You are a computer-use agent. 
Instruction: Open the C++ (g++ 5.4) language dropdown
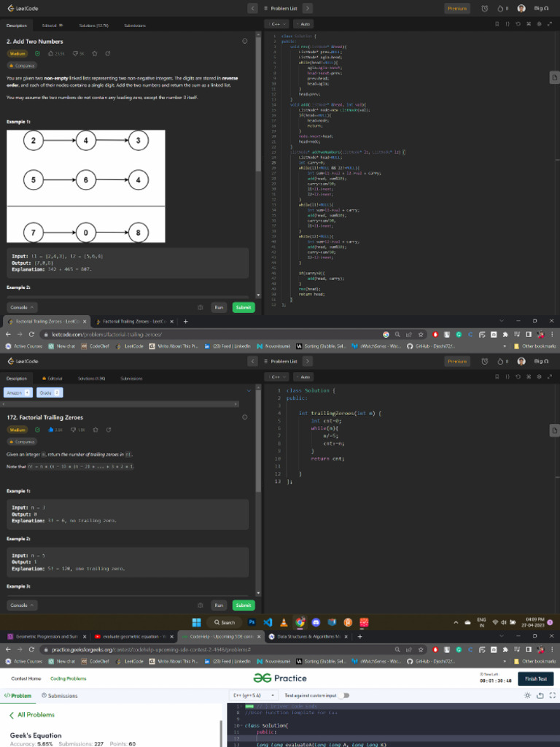tap(254, 695)
